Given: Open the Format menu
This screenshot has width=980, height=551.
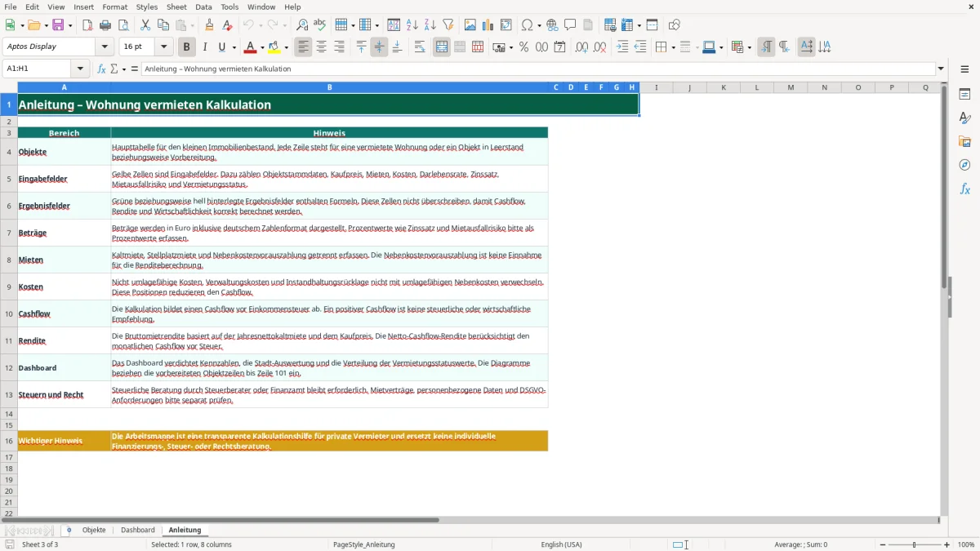Looking at the screenshot, I should [114, 7].
